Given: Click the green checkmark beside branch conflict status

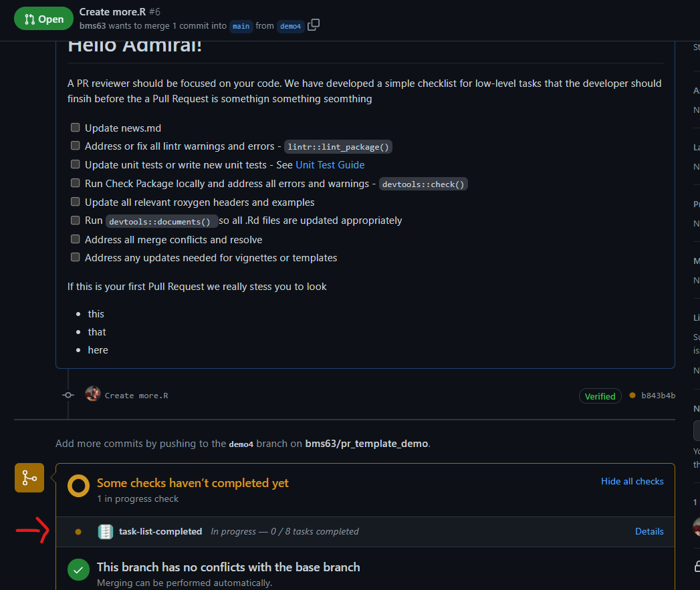Looking at the screenshot, I should click(78, 569).
